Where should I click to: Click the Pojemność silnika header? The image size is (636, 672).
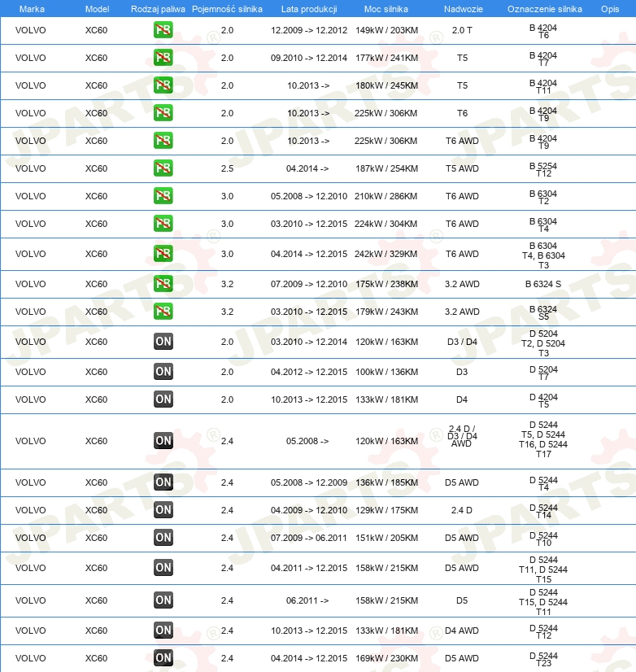coord(227,9)
